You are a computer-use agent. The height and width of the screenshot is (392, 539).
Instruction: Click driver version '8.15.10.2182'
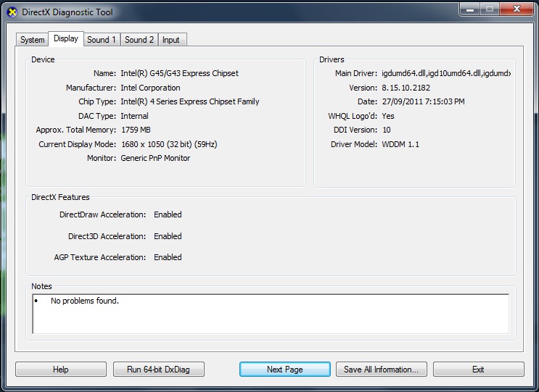(406, 88)
